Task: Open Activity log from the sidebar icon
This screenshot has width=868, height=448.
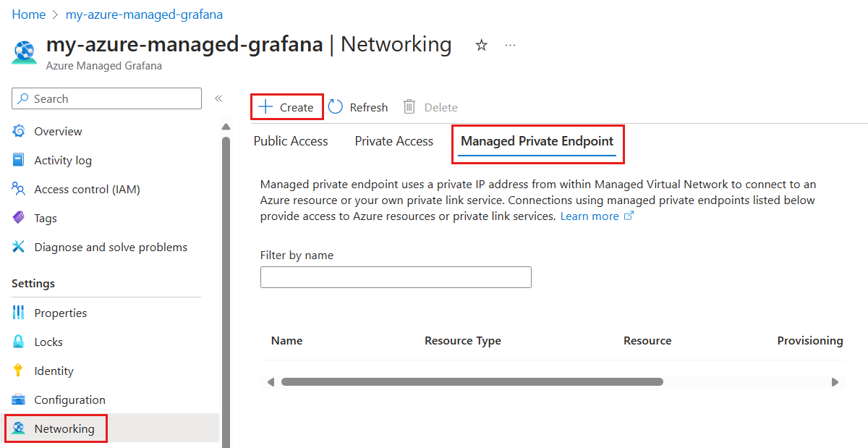Action: [x=19, y=160]
